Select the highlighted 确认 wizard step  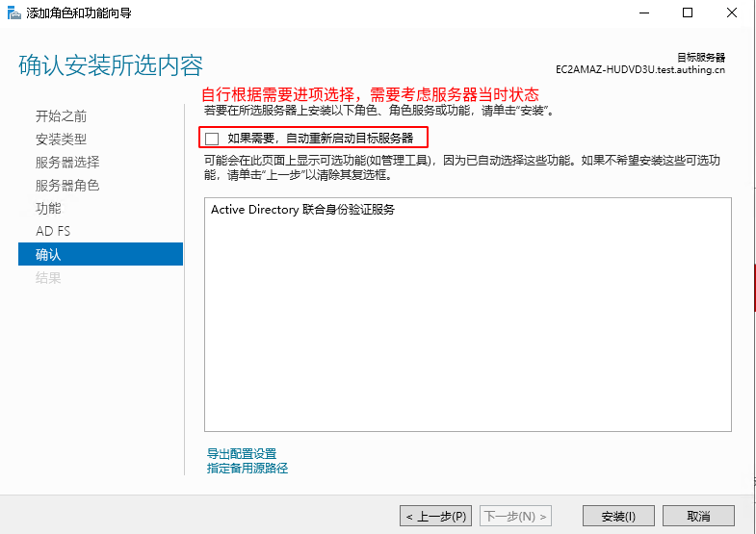click(x=100, y=254)
